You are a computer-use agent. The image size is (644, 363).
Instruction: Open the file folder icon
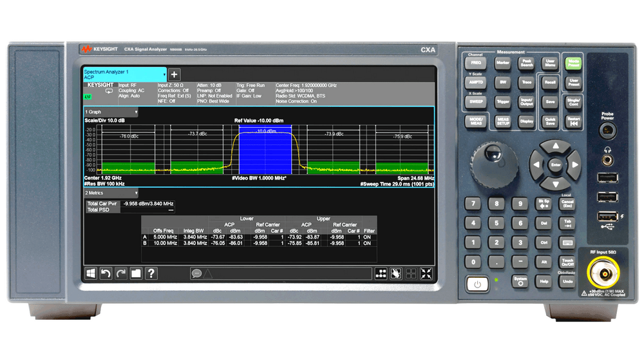coord(136,273)
